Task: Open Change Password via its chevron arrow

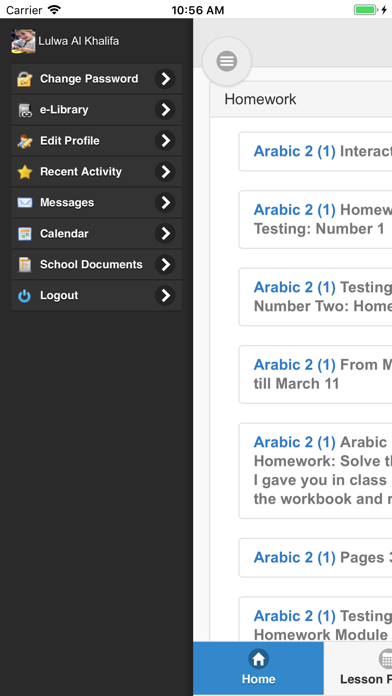Action: click(x=165, y=79)
